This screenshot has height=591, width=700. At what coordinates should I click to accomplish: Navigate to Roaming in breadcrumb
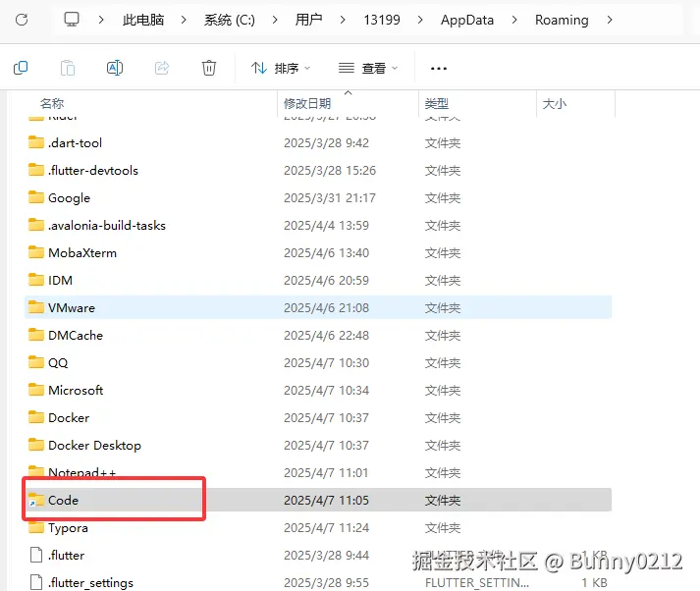coord(562,20)
